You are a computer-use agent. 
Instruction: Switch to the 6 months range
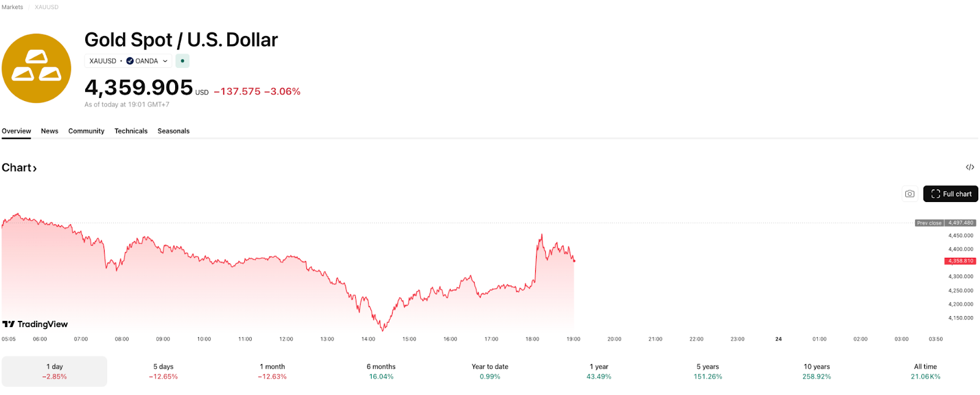[x=381, y=371]
